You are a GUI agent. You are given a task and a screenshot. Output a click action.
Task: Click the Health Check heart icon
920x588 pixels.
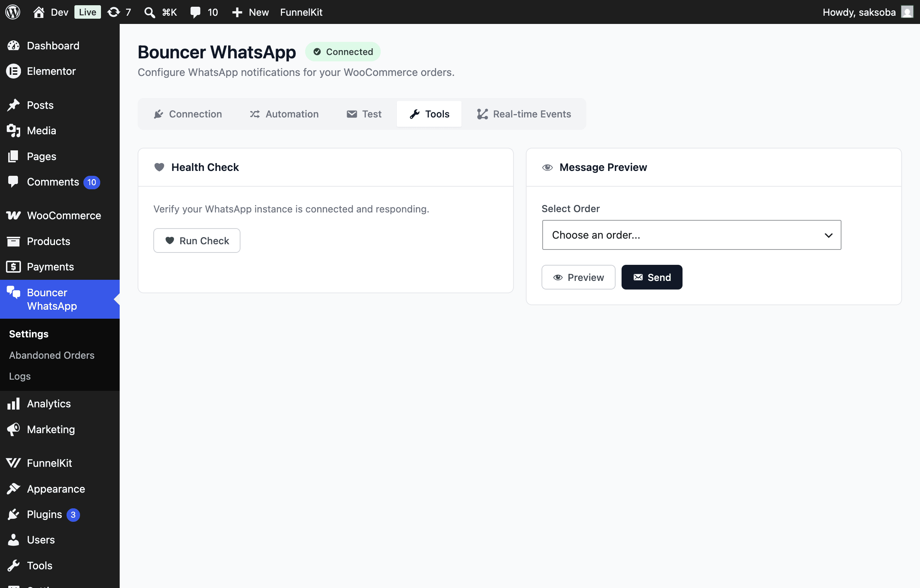[159, 167]
